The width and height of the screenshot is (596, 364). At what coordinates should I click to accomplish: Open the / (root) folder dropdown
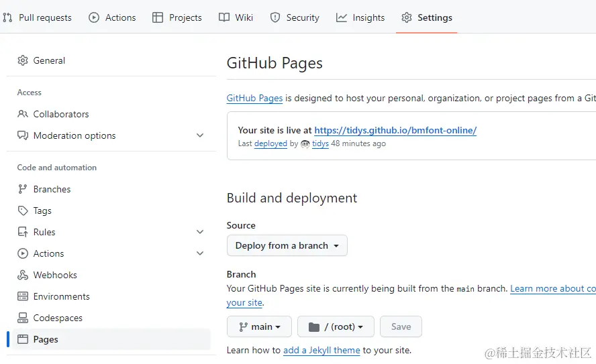coord(336,326)
